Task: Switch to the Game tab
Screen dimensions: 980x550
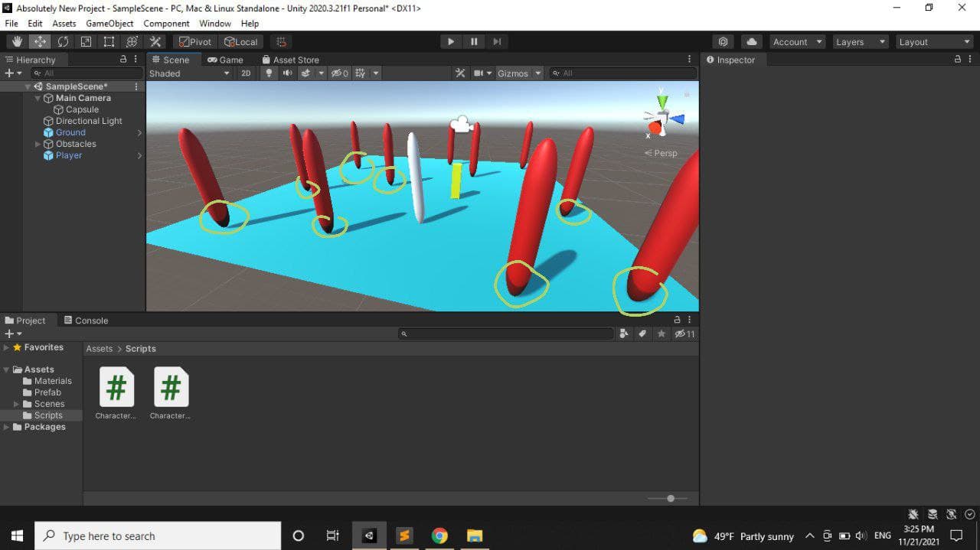Action: [225, 60]
